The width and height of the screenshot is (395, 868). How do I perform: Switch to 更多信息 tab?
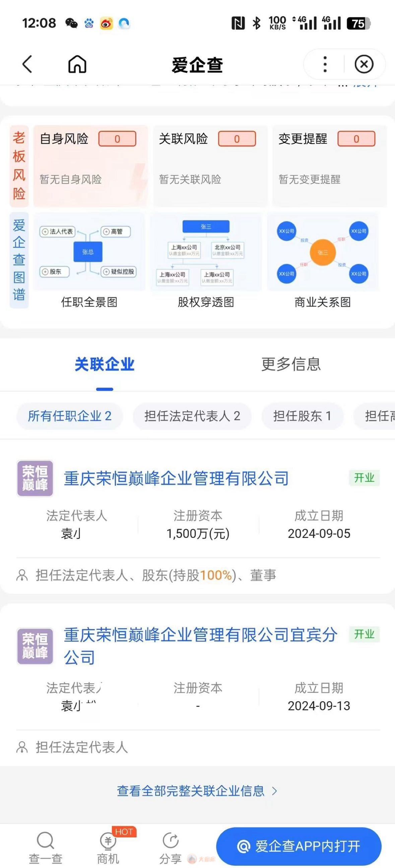tap(291, 365)
